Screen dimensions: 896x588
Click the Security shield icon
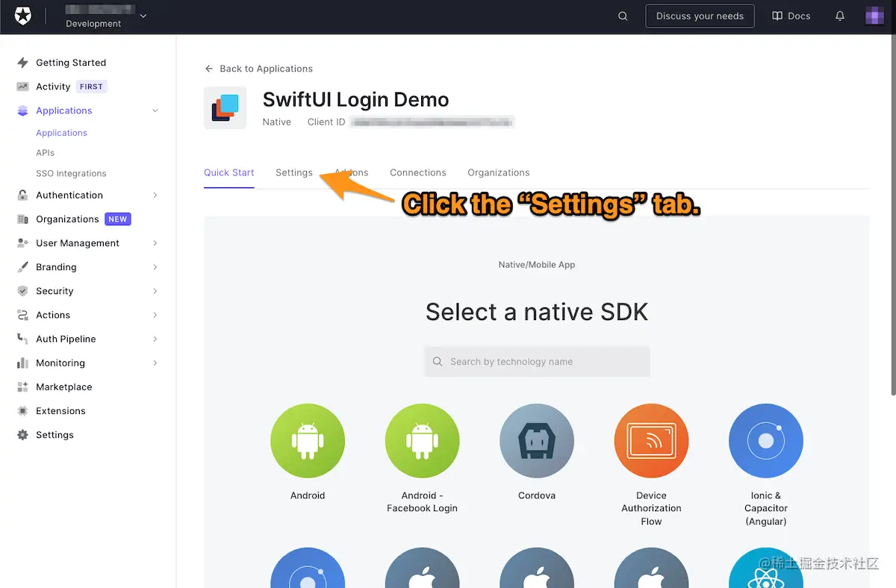(22, 291)
